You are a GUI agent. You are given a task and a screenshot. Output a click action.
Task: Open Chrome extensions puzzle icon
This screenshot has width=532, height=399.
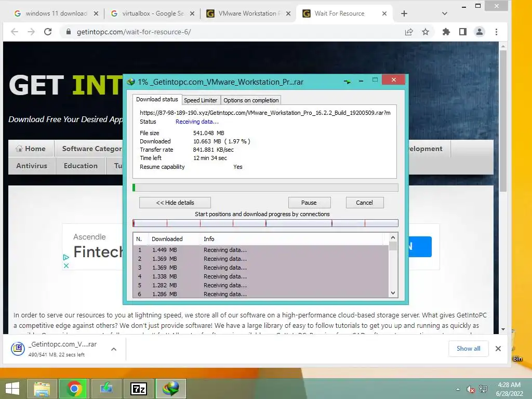pyautogui.click(x=446, y=32)
